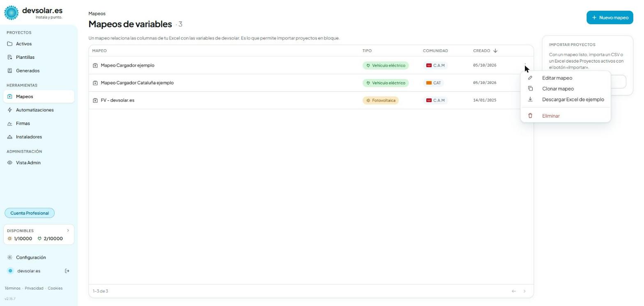Open the Mapeos sidebar section

click(39, 97)
